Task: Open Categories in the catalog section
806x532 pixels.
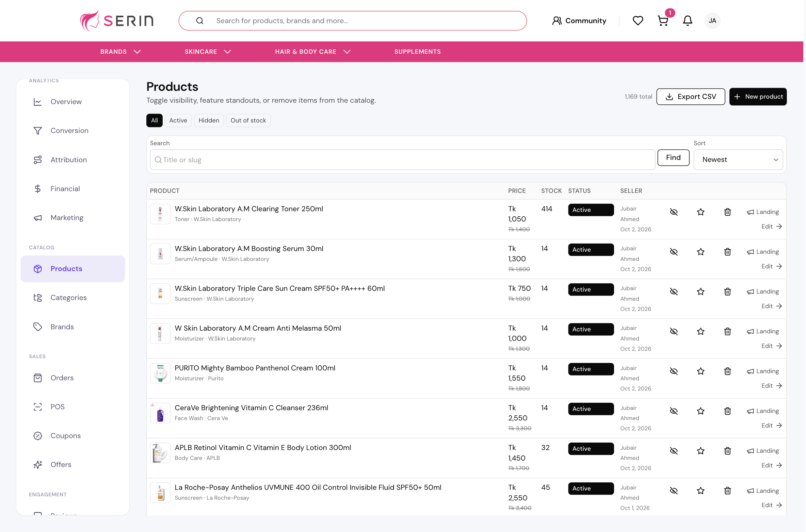Action: (x=73, y=298)
